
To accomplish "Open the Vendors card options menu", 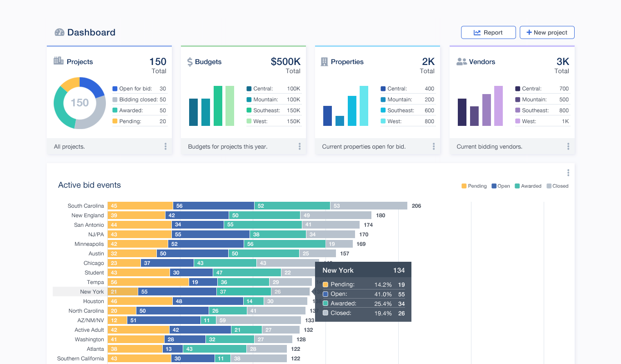I will pos(568,146).
